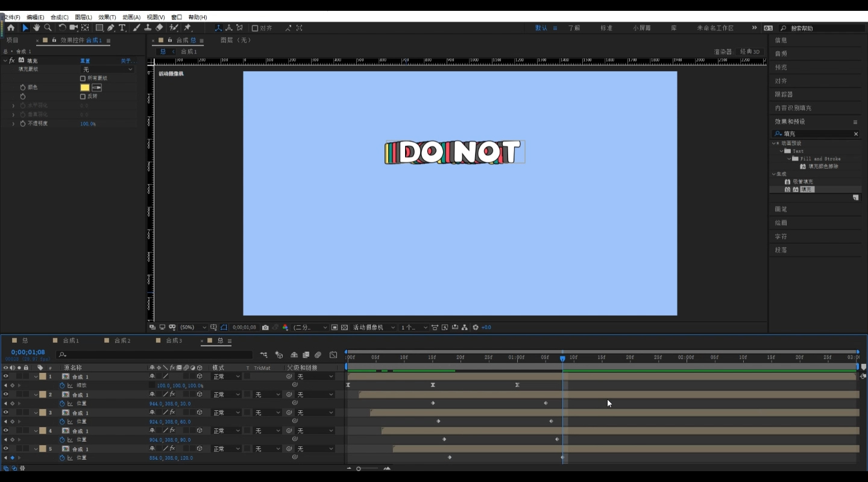This screenshot has height=482, width=868.
Task: Open the Paragraph (段落) panel
Action: pos(781,250)
